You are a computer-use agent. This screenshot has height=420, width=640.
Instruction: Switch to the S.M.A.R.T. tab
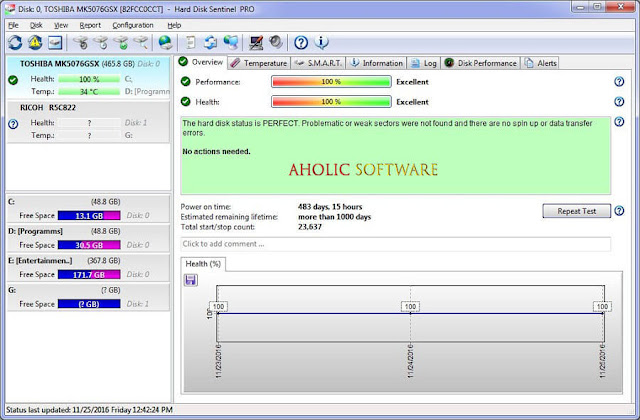click(318, 63)
